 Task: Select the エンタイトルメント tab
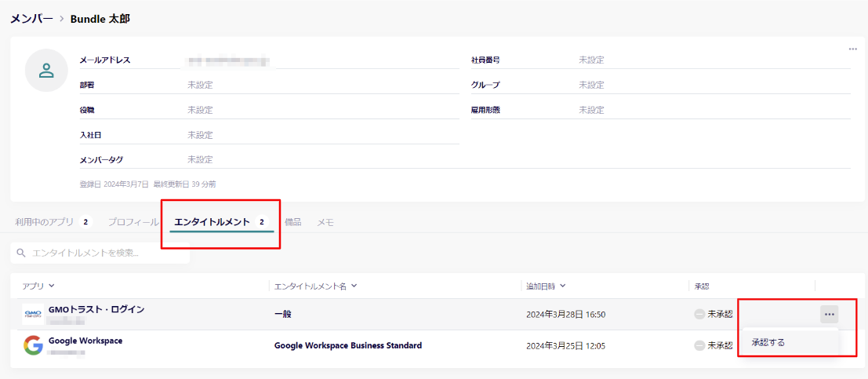tap(212, 222)
